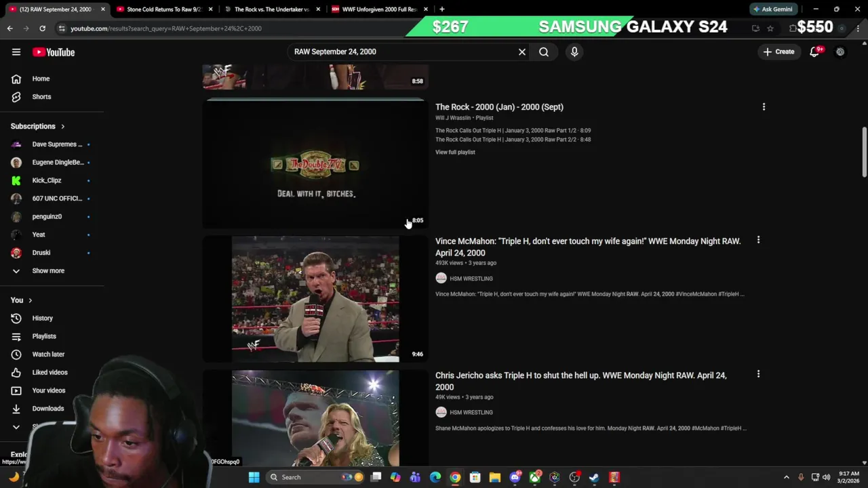Open Vince McMahon Triple H video title
This screenshot has height=488, width=868.
pyautogui.click(x=588, y=247)
